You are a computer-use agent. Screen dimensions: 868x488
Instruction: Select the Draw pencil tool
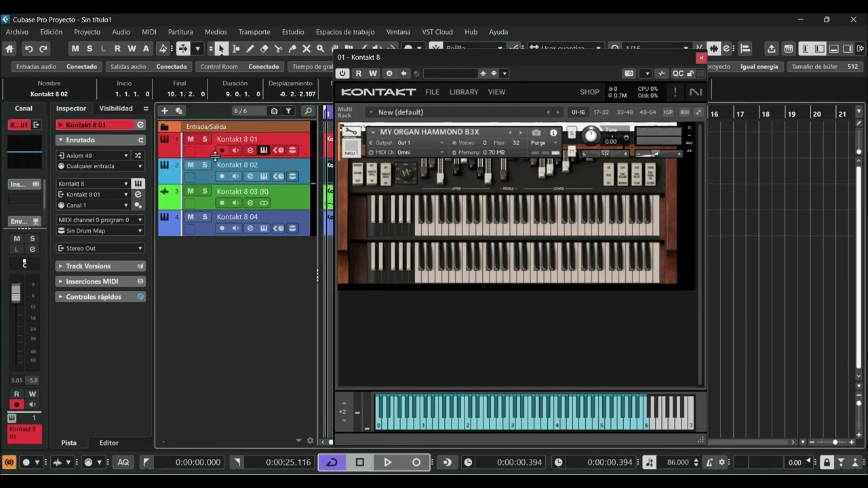pos(250,48)
